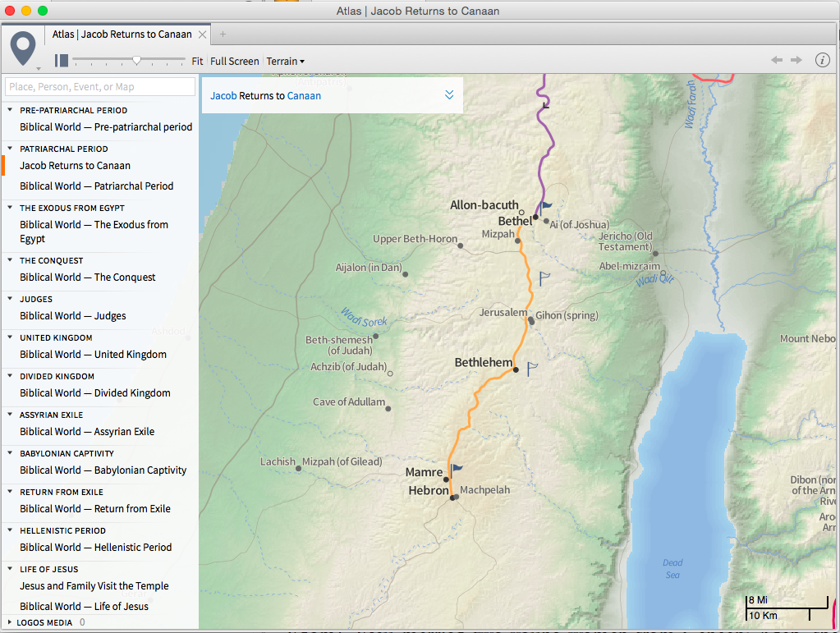Open the Terrain map style dropdown

[286, 61]
